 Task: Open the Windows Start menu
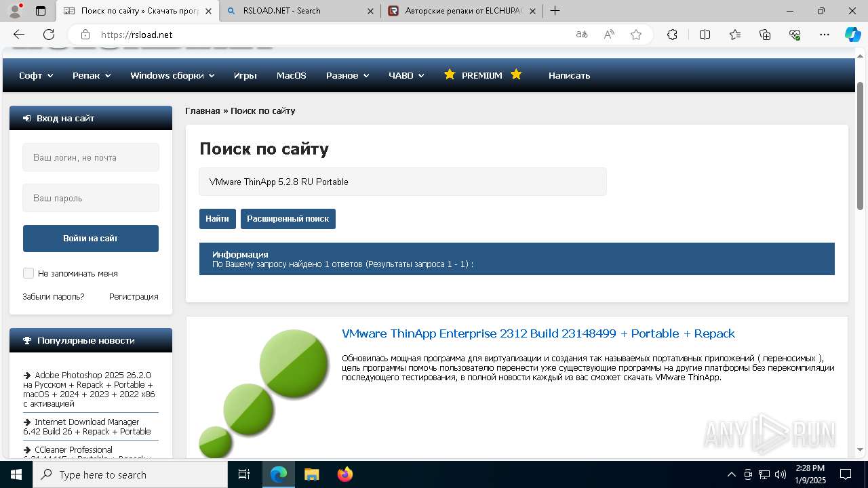coord(16,474)
